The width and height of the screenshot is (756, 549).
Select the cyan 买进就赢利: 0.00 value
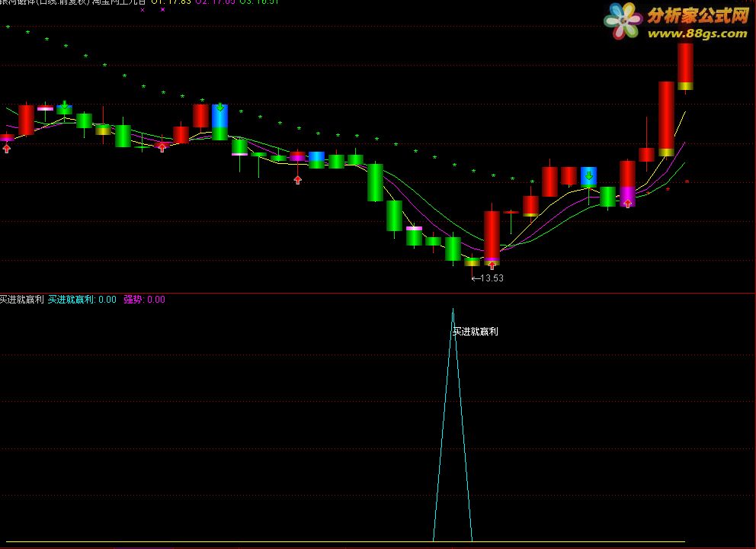tap(82, 300)
